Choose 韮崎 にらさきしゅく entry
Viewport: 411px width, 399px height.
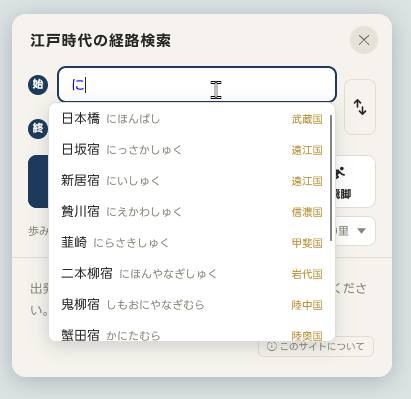192,243
